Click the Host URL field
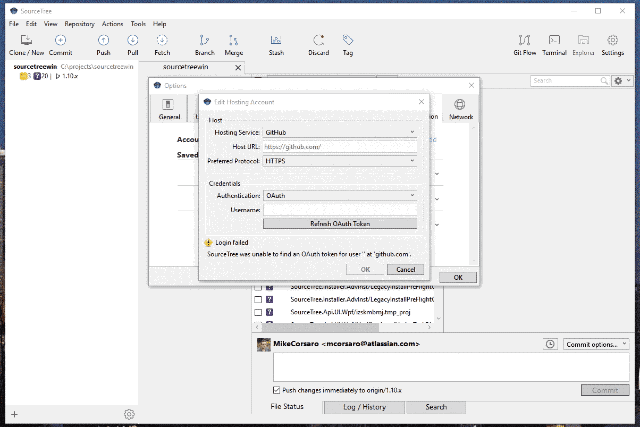Screen dimensions: 640x427 [x=340, y=147]
